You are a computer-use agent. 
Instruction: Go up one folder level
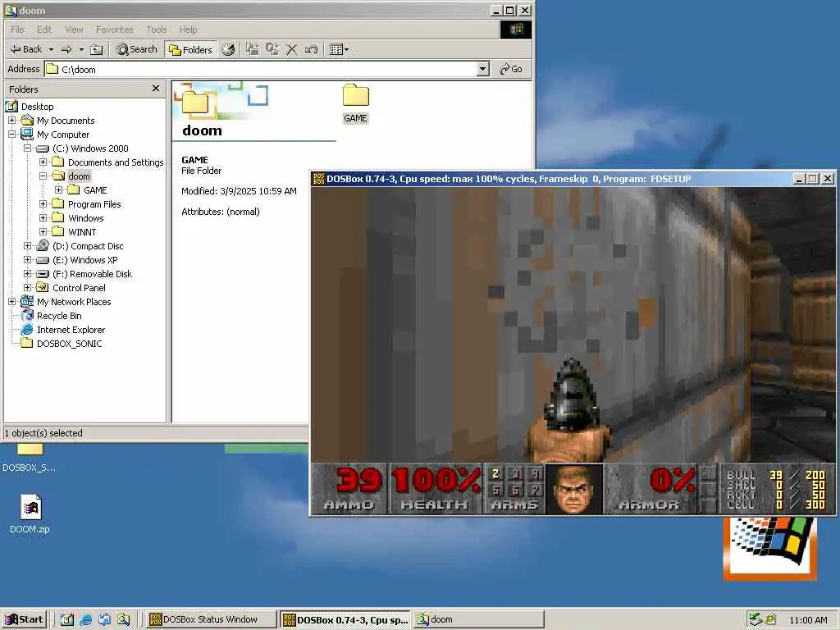click(x=97, y=49)
